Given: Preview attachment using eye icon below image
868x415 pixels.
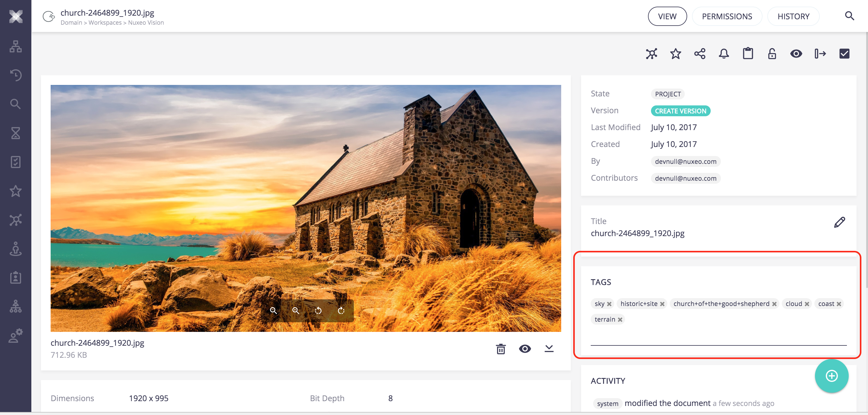Looking at the screenshot, I should click(525, 349).
